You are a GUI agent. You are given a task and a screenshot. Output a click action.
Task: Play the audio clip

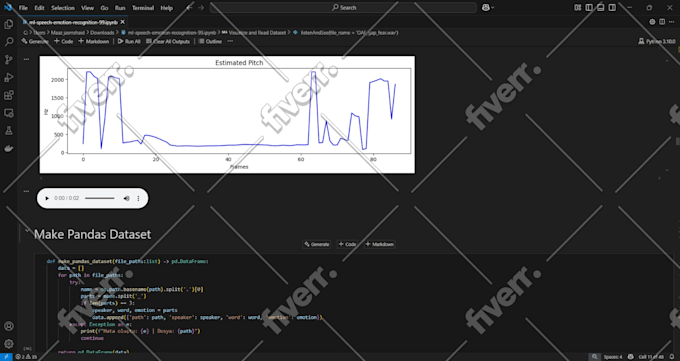click(47, 198)
